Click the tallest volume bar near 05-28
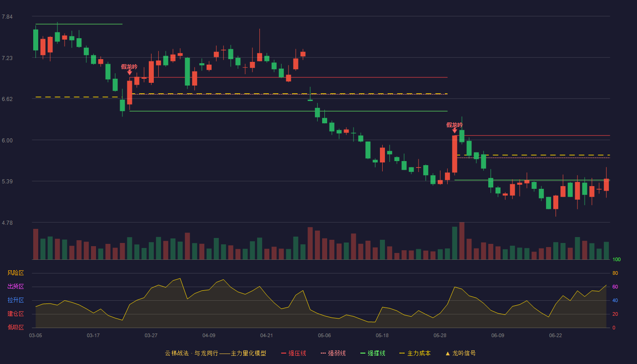Viewport: 637px width, 364px height. 462,241
